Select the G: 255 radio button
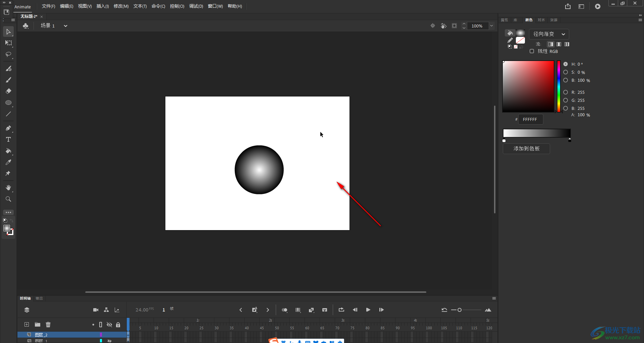Viewport: 644px width, 343px height. click(x=566, y=100)
